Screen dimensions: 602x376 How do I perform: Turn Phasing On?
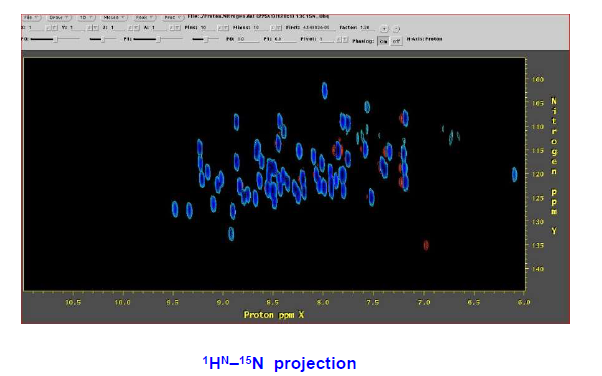coord(383,41)
